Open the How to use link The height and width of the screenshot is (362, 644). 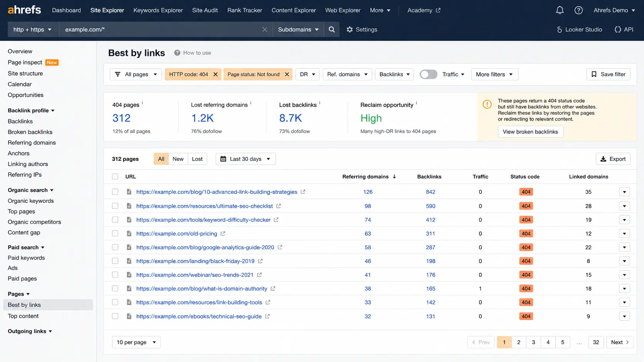click(193, 53)
